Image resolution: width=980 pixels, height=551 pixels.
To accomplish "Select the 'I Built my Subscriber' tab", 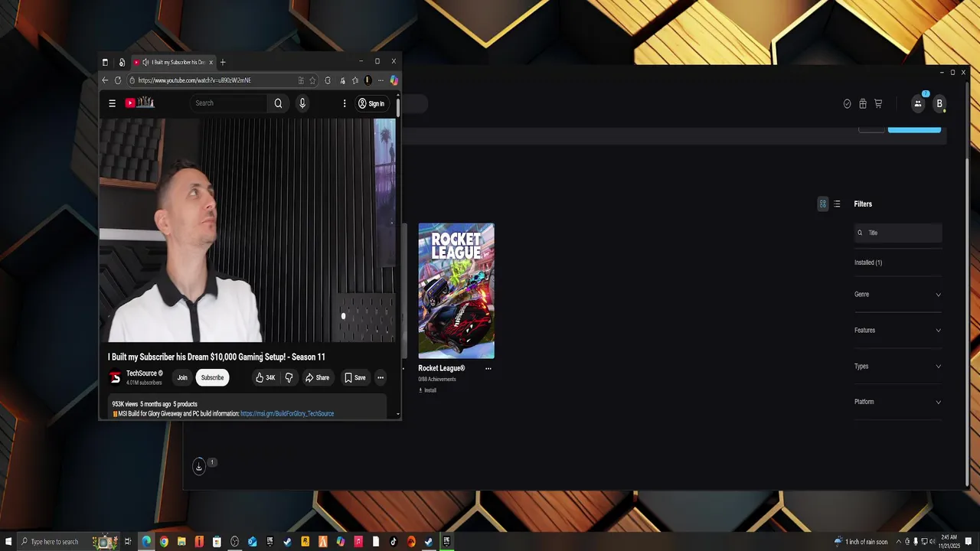I will [x=174, y=62].
